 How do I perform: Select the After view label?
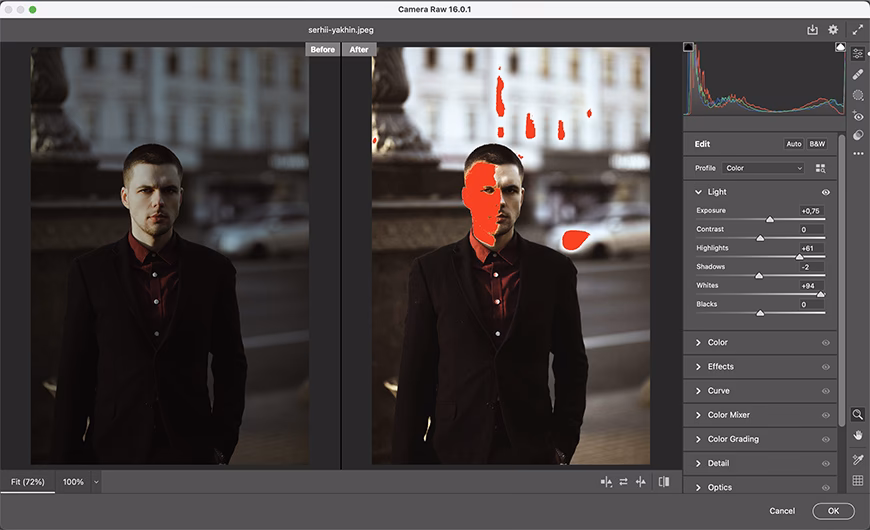(x=359, y=49)
